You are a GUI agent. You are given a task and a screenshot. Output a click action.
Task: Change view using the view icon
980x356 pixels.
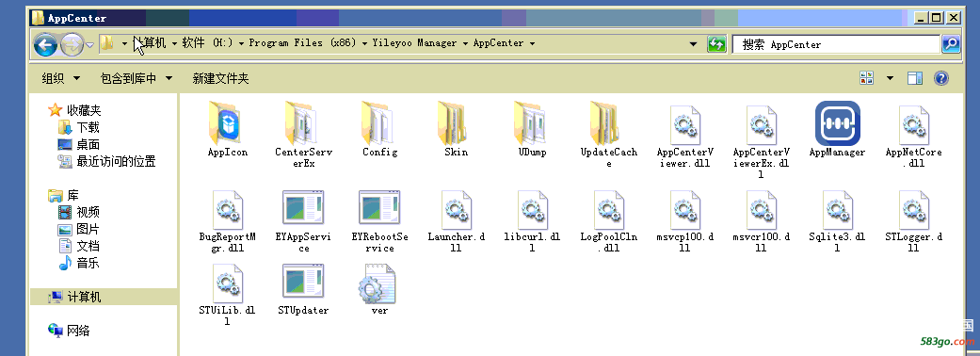coord(867,78)
